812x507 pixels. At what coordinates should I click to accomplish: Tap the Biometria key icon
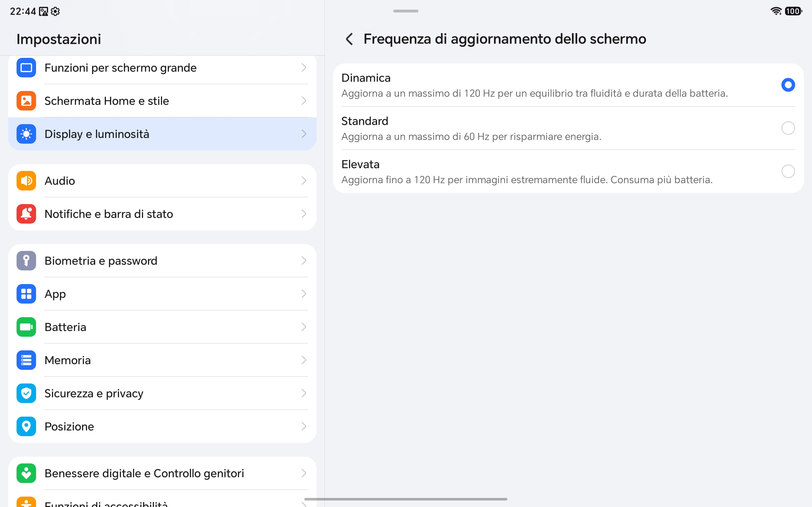26,261
